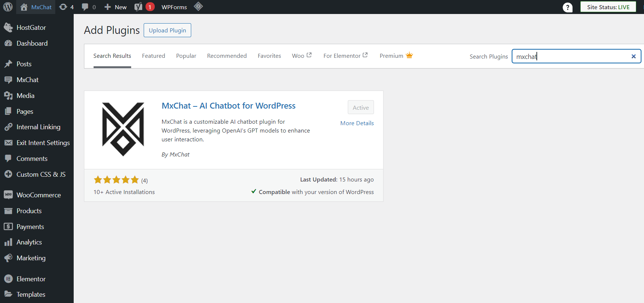Click the plus New icon
The image size is (644, 303).
(x=108, y=7)
